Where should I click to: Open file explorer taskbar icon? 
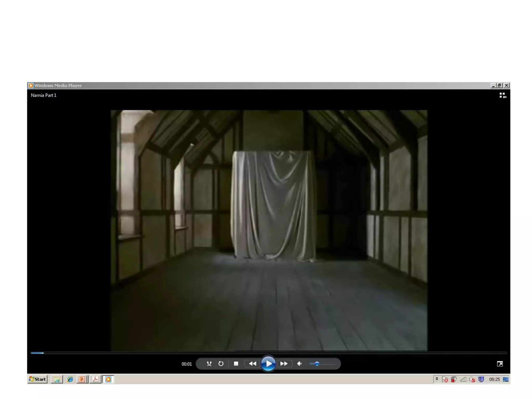(x=57, y=380)
